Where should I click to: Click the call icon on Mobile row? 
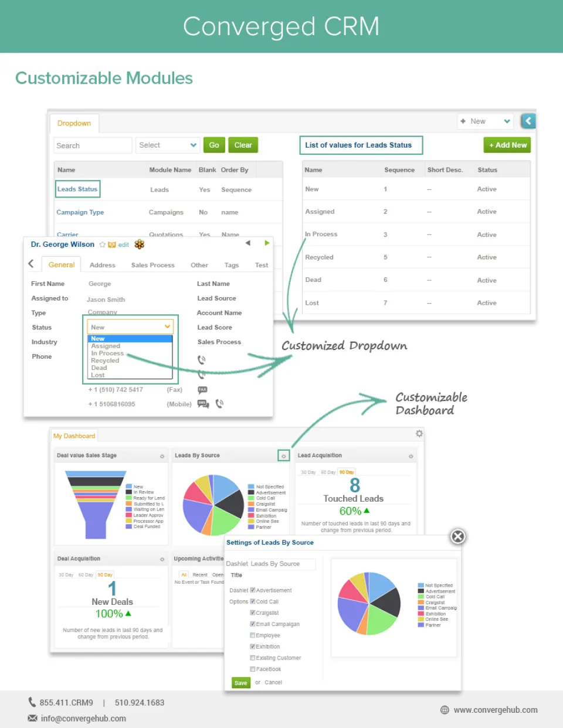(x=219, y=403)
